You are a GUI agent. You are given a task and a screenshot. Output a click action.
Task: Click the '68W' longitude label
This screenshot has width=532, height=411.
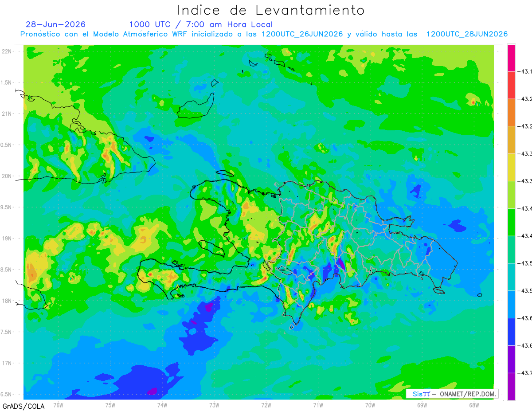click(x=473, y=405)
